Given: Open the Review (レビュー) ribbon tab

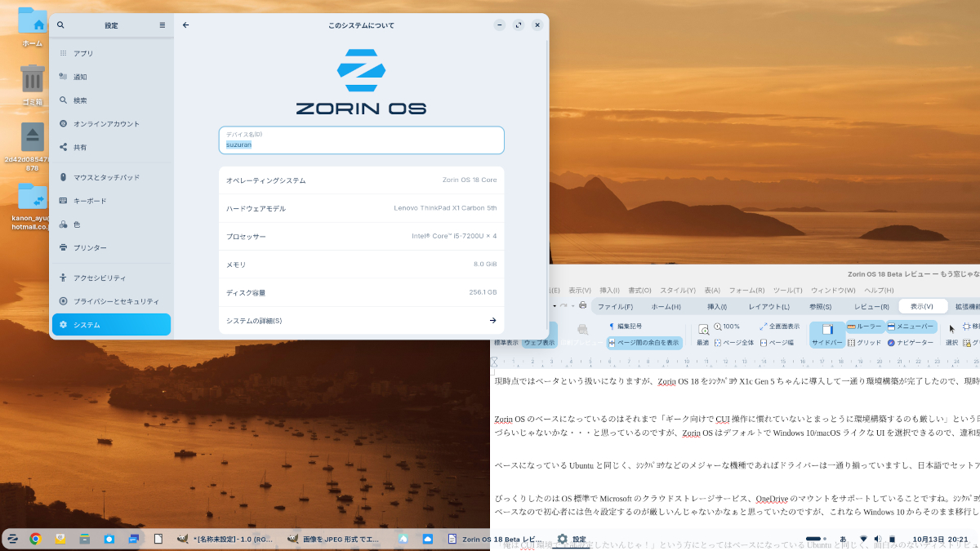Looking at the screenshot, I should pyautogui.click(x=871, y=307).
